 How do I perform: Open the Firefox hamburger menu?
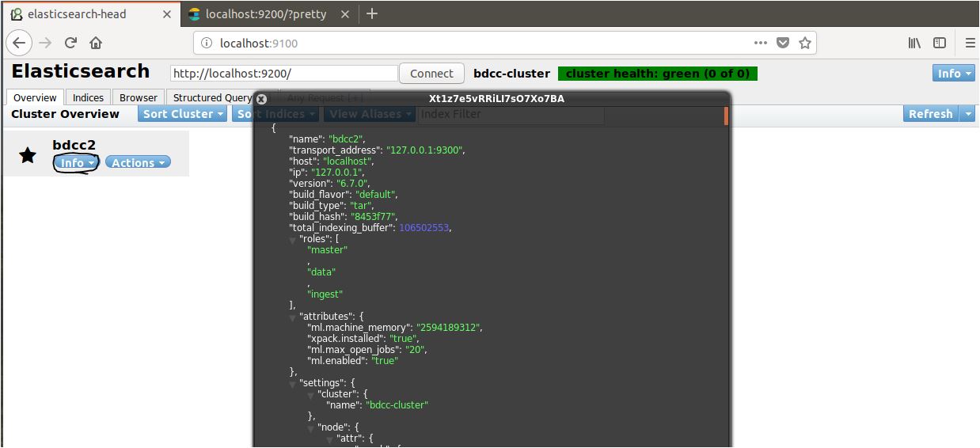pyautogui.click(x=970, y=43)
